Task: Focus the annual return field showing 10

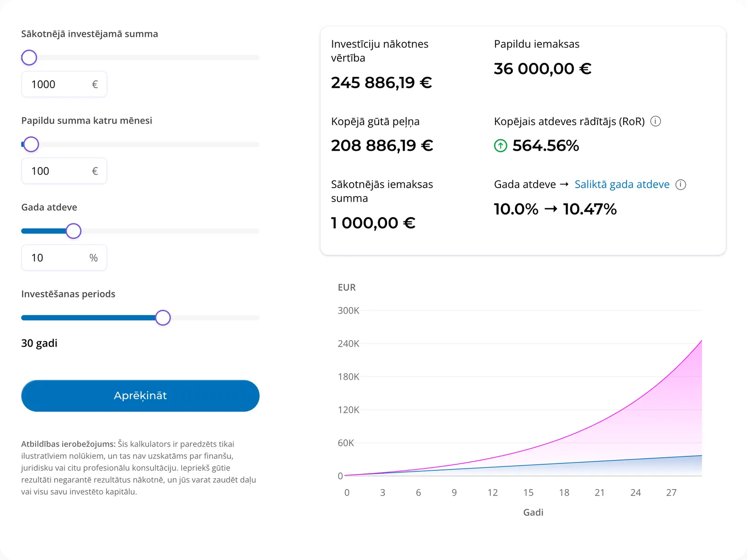Action: coord(64,258)
